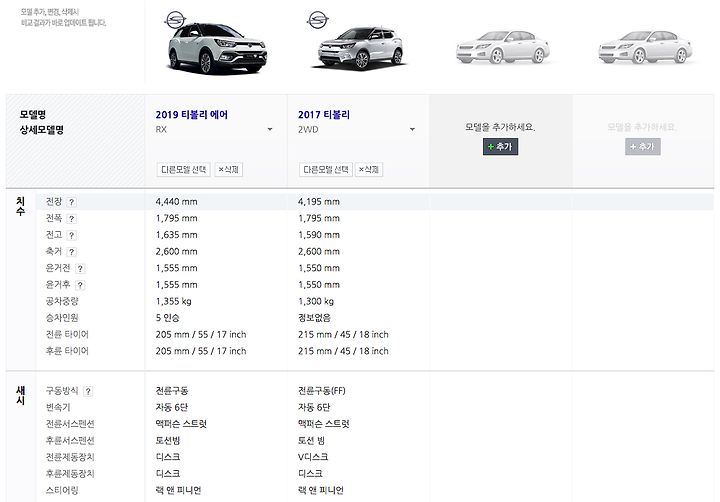Select the 4,440 mm length value
The height and width of the screenshot is (502, 720).
click(176, 202)
